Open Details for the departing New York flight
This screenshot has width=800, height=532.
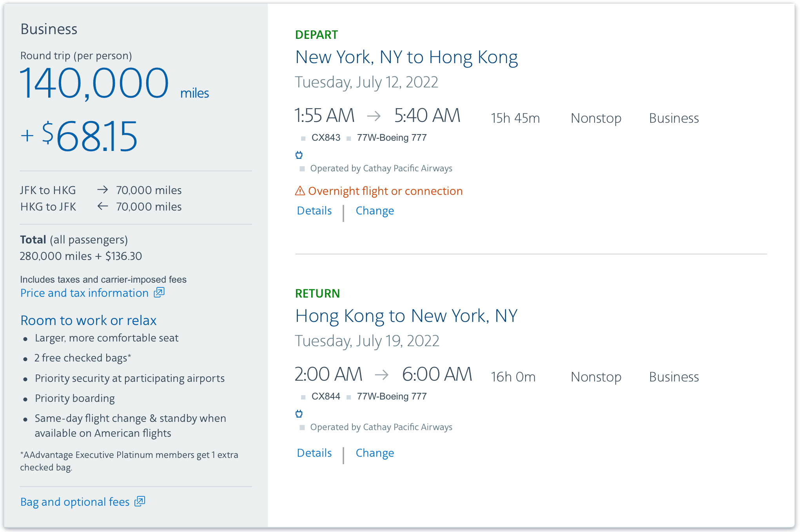314,211
